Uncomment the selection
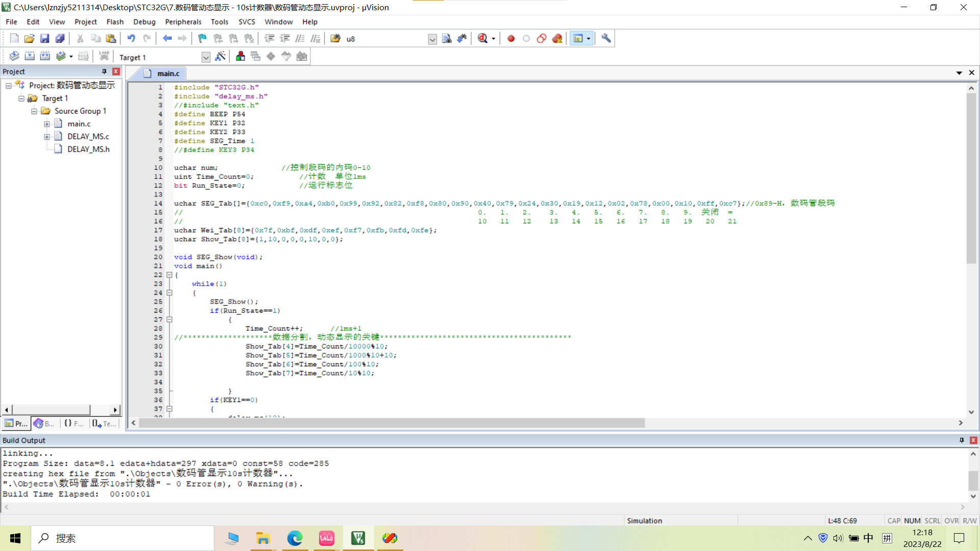The image size is (980, 551). coord(315,38)
